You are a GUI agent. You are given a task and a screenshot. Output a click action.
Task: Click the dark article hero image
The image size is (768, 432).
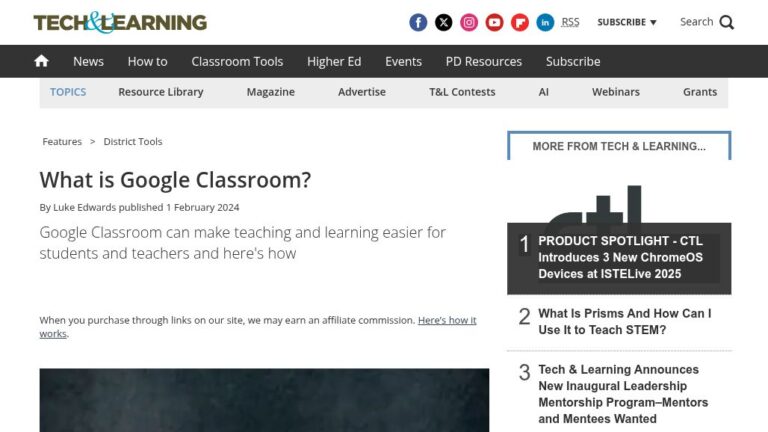tap(264, 400)
